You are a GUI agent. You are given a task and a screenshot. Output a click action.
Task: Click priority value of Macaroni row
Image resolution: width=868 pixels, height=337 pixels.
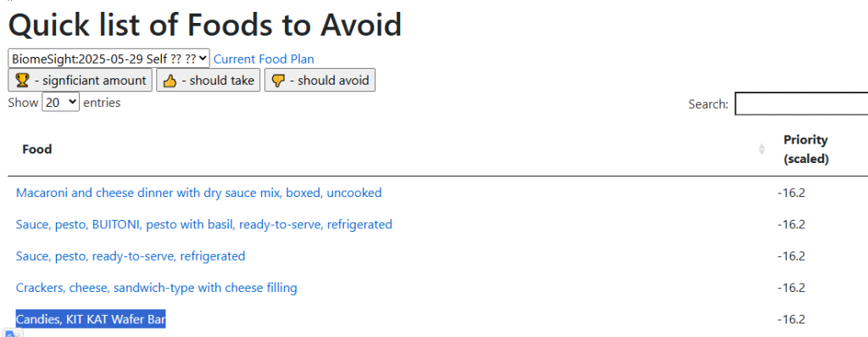click(x=791, y=193)
